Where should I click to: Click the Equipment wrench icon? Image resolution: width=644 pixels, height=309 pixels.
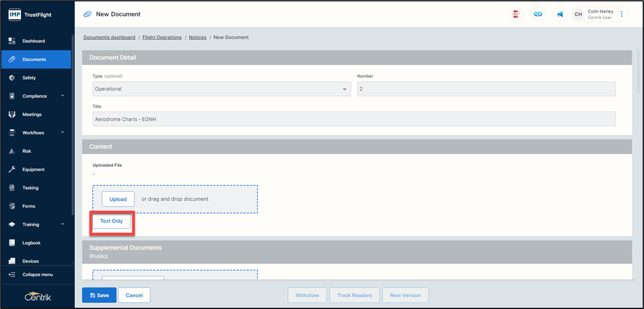[x=12, y=169]
